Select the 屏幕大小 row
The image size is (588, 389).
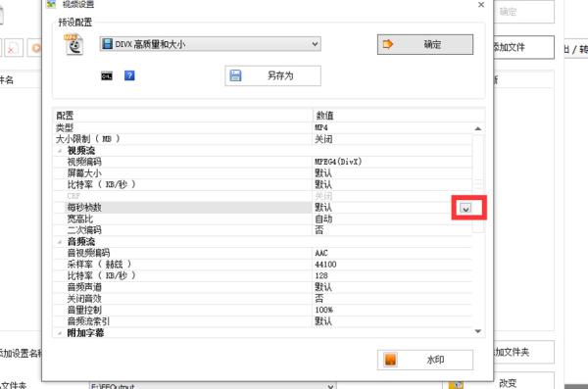tap(263, 173)
